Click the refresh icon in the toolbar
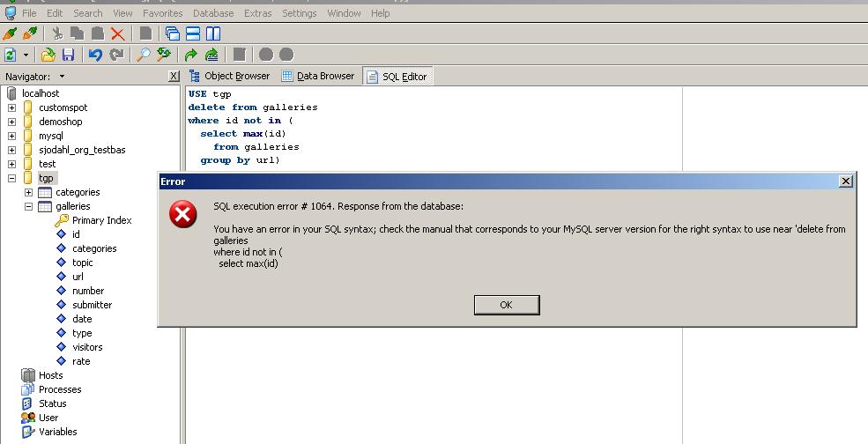Viewport: 868px width, 444px height. click(x=10, y=55)
